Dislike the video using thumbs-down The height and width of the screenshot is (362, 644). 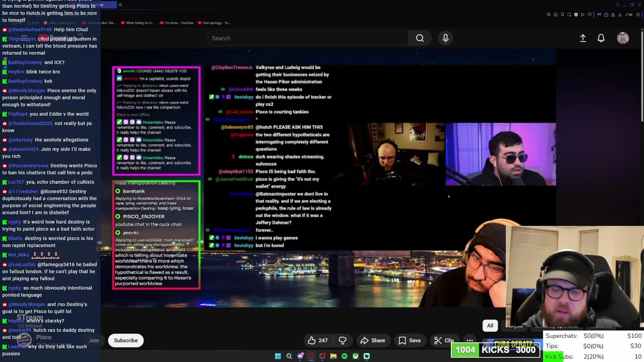[x=343, y=340]
